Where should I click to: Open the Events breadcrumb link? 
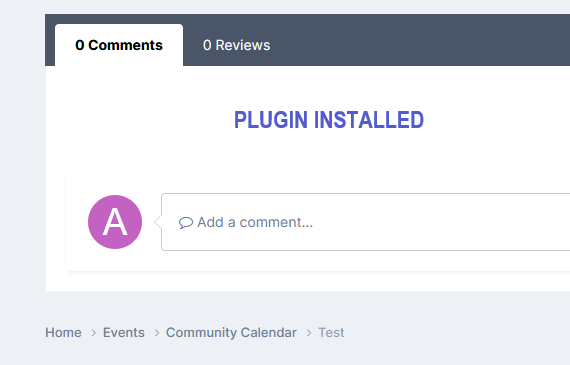coord(124,333)
